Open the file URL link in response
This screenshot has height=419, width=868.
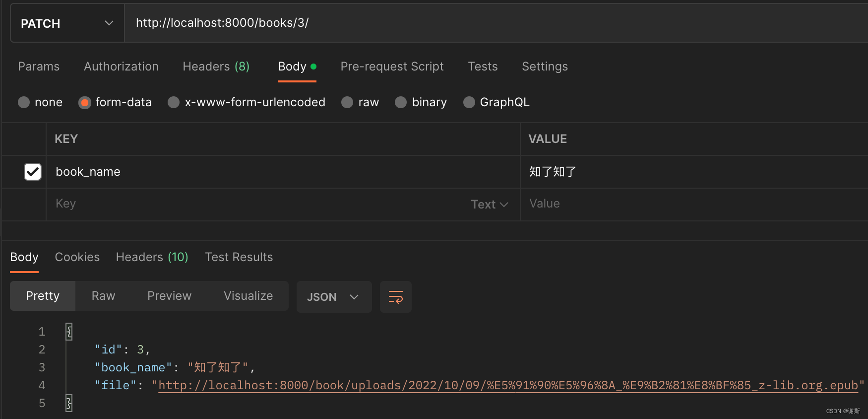[x=508, y=386]
